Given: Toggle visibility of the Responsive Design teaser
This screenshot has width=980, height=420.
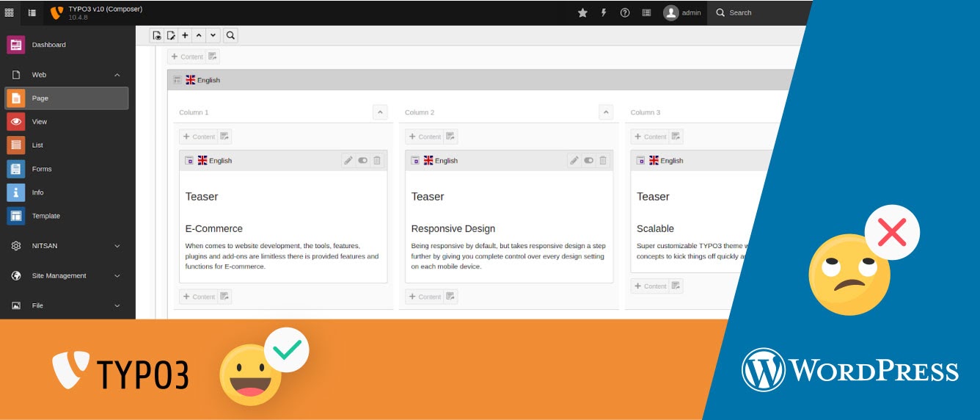Looking at the screenshot, I should click(589, 160).
